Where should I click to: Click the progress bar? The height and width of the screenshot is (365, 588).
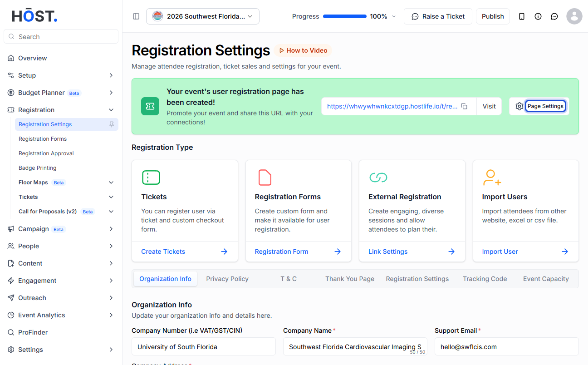tap(345, 16)
